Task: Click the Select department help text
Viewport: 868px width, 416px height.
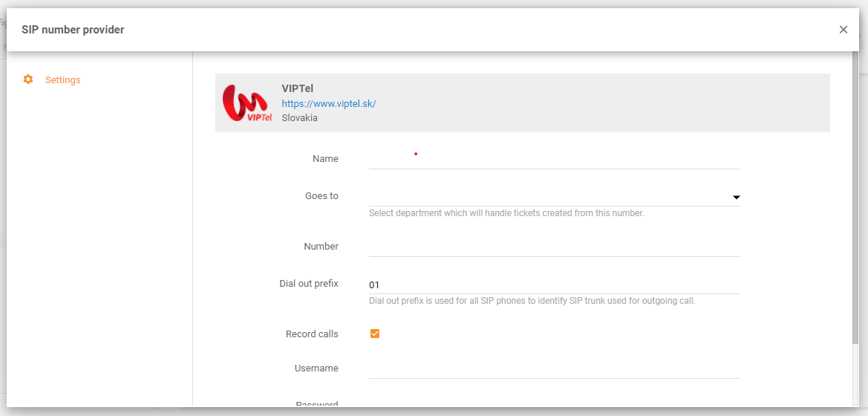Action: (506, 213)
